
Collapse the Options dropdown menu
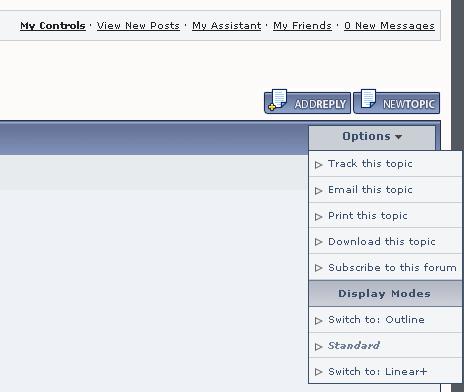(x=372, y=137)
